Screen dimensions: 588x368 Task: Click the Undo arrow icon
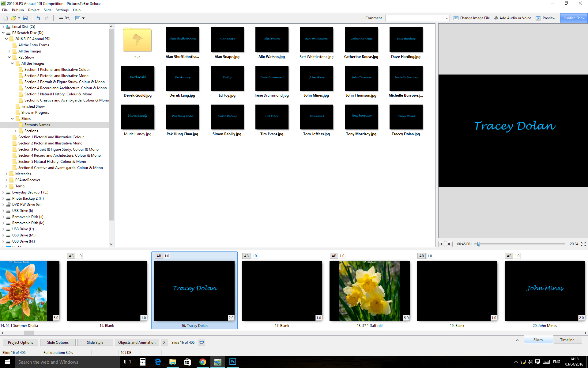pyautogui.click(x=38, y=18)
